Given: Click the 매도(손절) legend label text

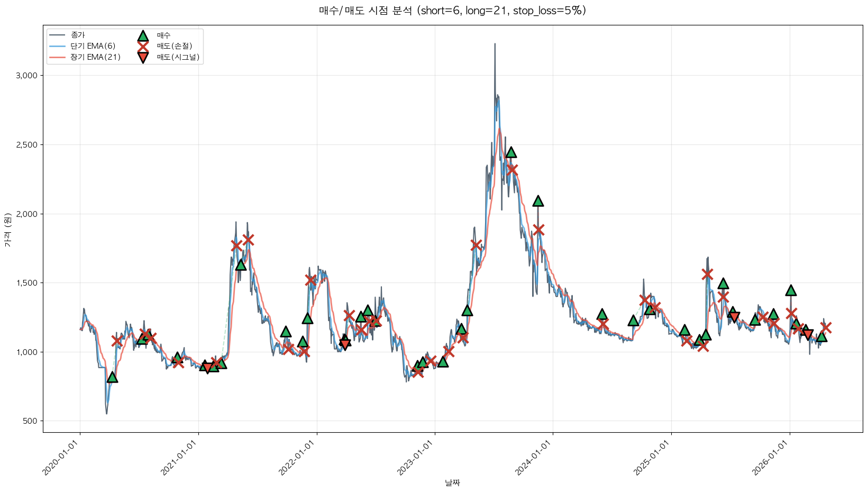Looking at the screenshot, I should 175,46.
